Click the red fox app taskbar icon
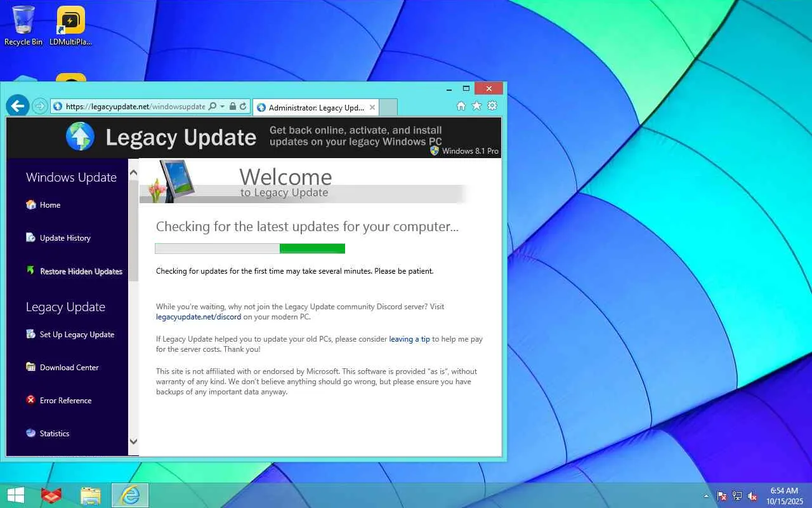The height and width of the screenshot is (508, 812). 51,495
